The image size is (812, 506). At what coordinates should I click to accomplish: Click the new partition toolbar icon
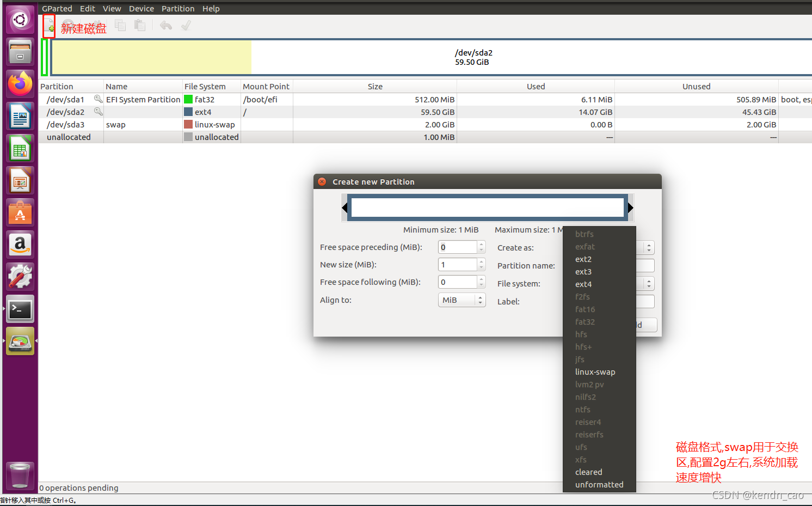click(x=50, y=26)
